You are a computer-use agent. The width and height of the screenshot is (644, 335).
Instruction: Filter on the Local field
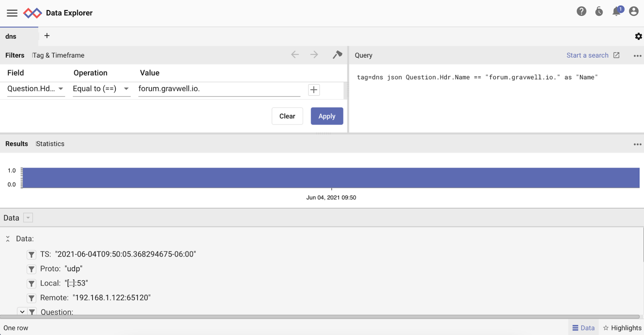[31, 284]
